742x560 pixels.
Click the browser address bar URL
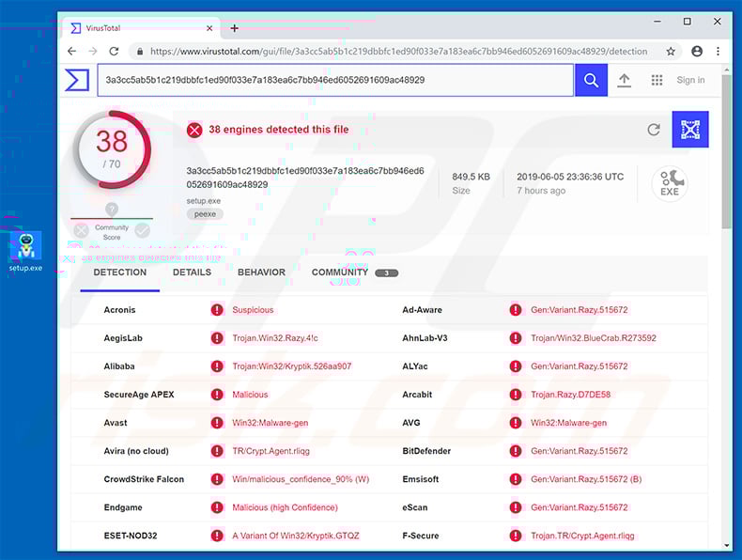[x=398, y=52]
